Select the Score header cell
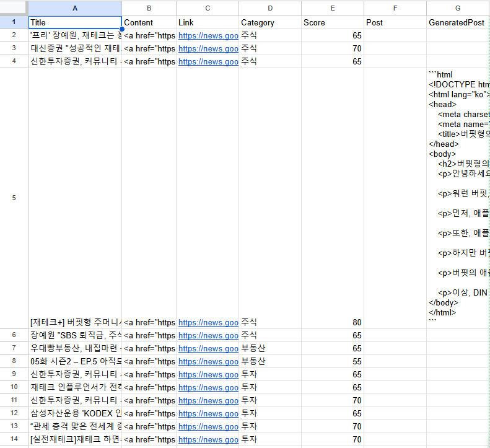 coord(333,22)
